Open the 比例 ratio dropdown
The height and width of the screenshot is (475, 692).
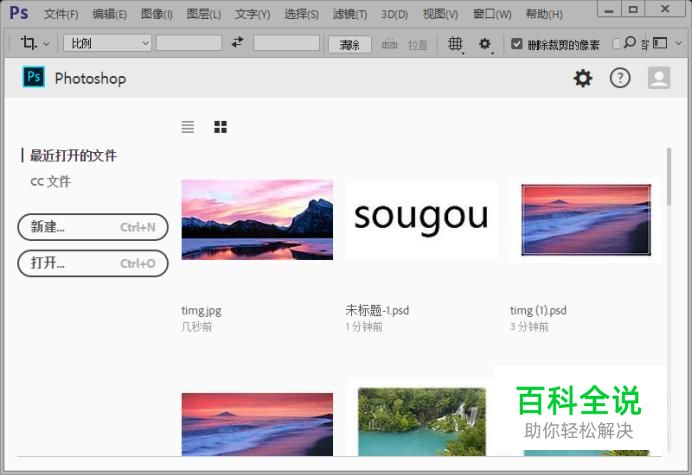pos(107,43)
